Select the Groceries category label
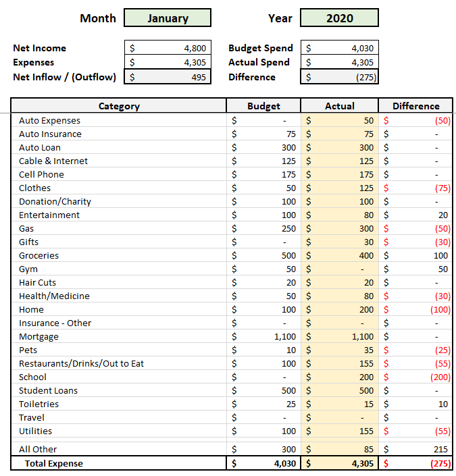The width and height of the screenshot is (456, 476). tap(39, 256)
